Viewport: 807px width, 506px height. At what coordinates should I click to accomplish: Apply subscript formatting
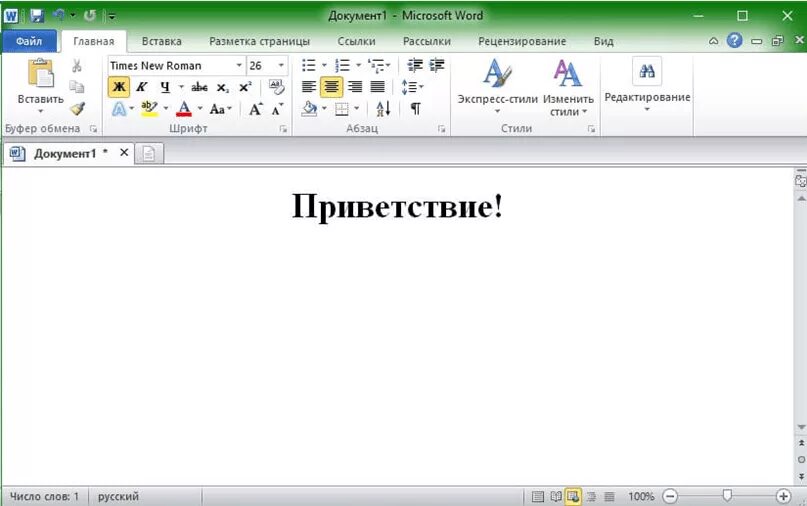[x=222, y=87]
